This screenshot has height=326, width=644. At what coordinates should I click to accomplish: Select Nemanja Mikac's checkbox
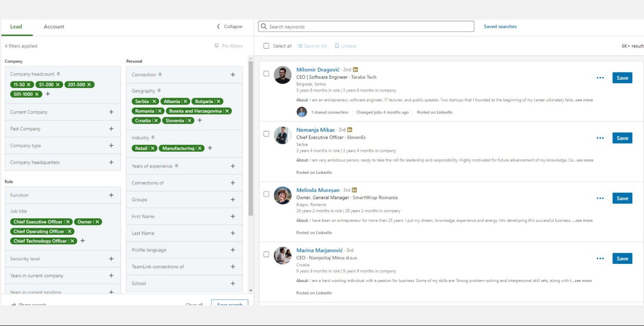click(x=266, y=134)
